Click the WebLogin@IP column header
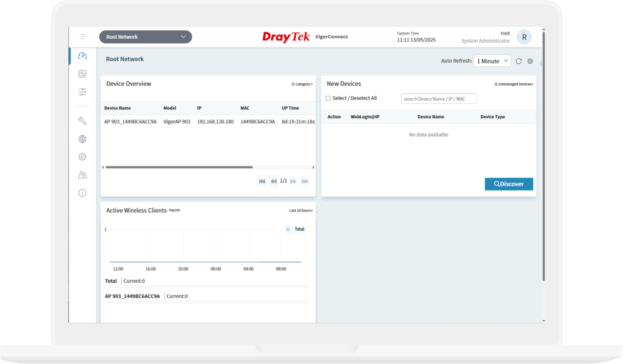The height and width of the screenshot is (364, 631). (365, 117)
